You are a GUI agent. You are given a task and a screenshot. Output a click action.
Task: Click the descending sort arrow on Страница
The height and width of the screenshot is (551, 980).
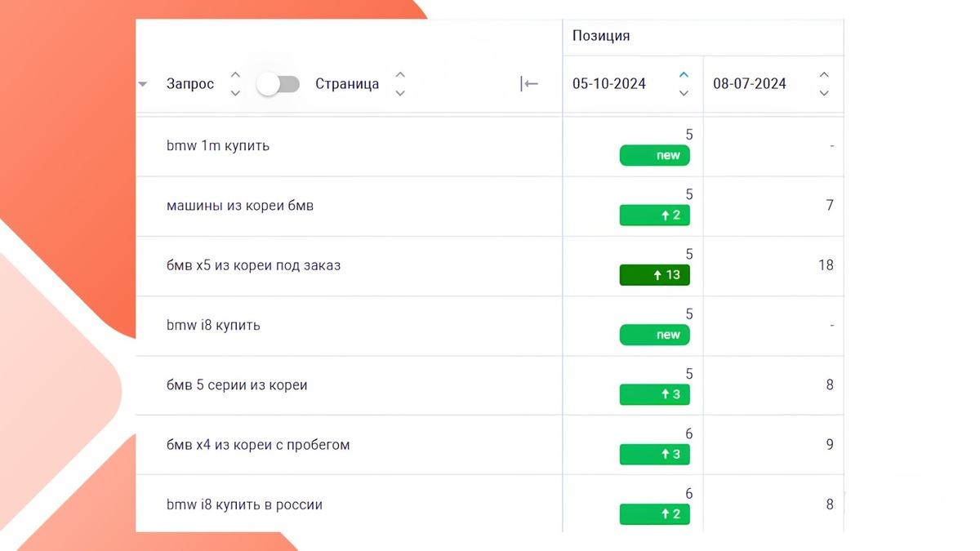tap(400, 93)
